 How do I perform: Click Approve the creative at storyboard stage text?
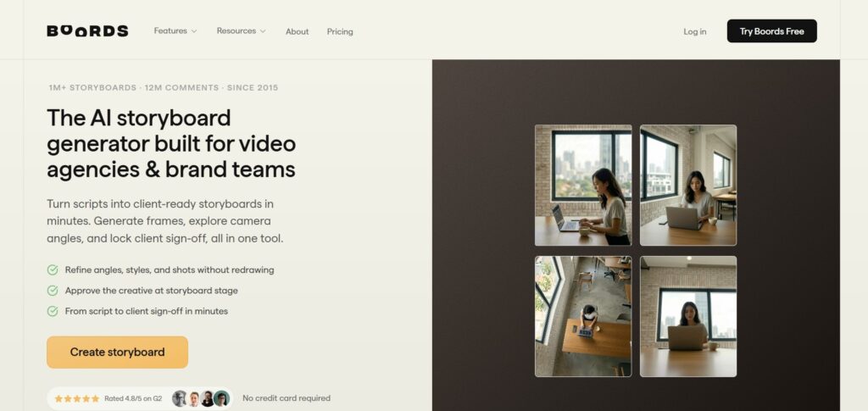[x=151, y=291]
